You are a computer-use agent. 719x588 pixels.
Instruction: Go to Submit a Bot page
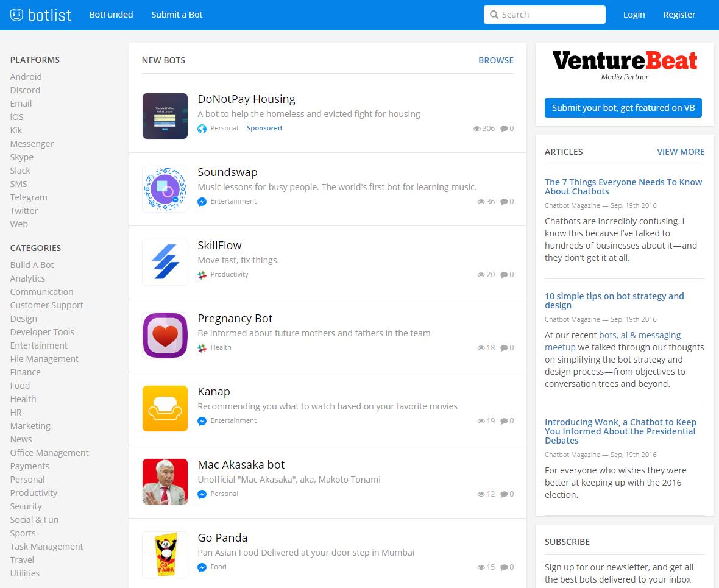[x=177, y=15]
